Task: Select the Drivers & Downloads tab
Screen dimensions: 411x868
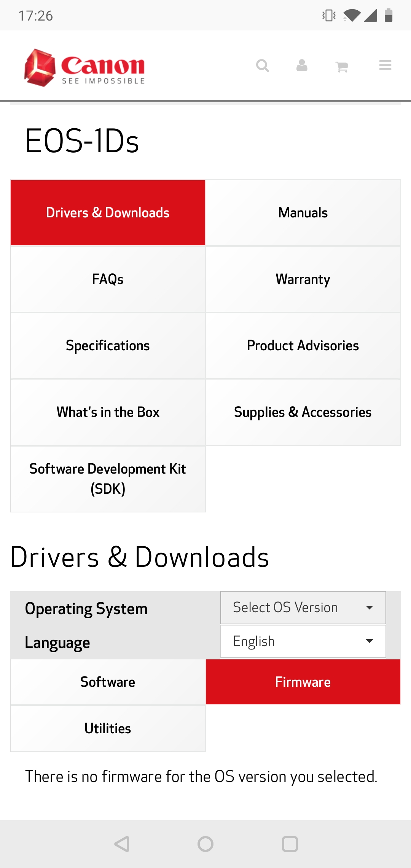Action: click(x=108, y=212)
